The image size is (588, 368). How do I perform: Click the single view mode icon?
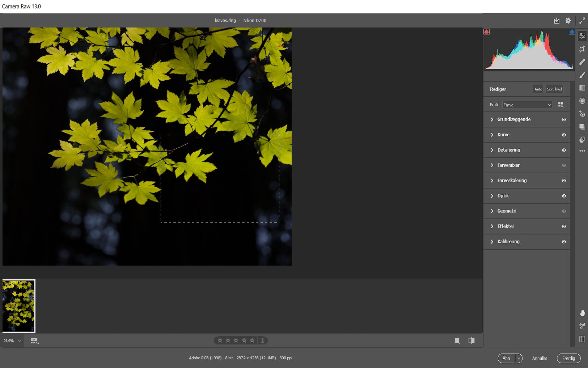point(457,340)
